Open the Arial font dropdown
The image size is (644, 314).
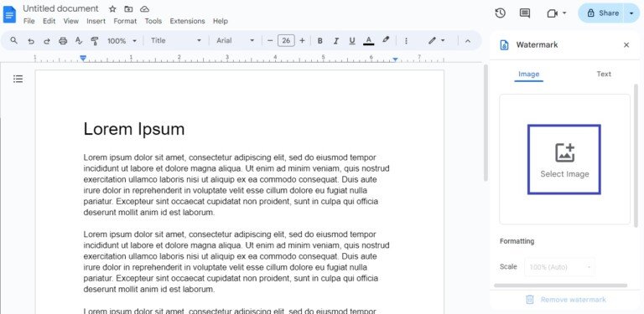pyautogui.click(x=235, y=40)
